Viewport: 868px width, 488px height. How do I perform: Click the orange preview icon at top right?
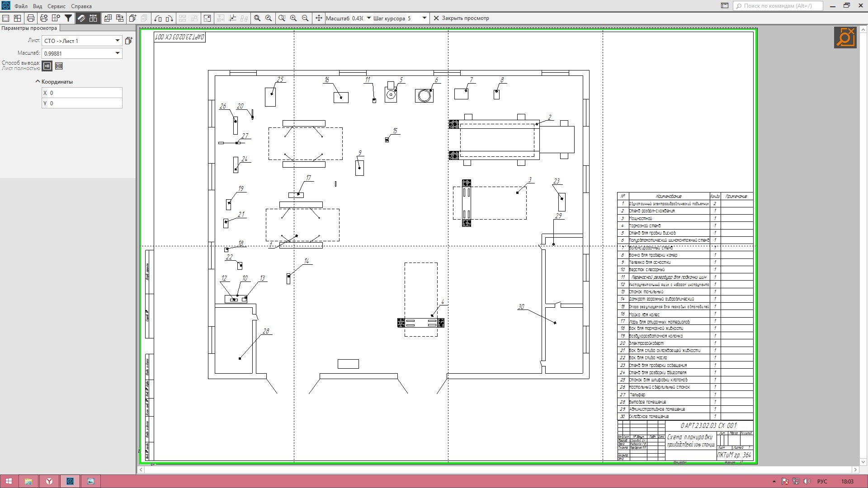[x=845, y=38]
